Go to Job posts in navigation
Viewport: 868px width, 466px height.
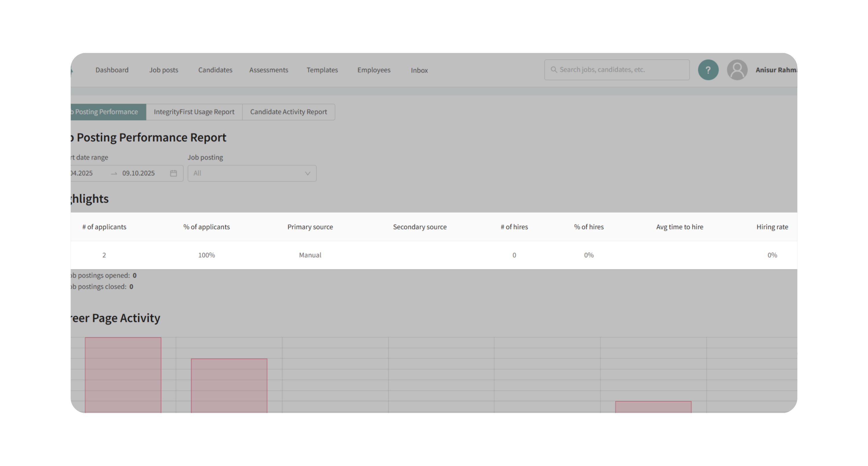pos(164,70)
